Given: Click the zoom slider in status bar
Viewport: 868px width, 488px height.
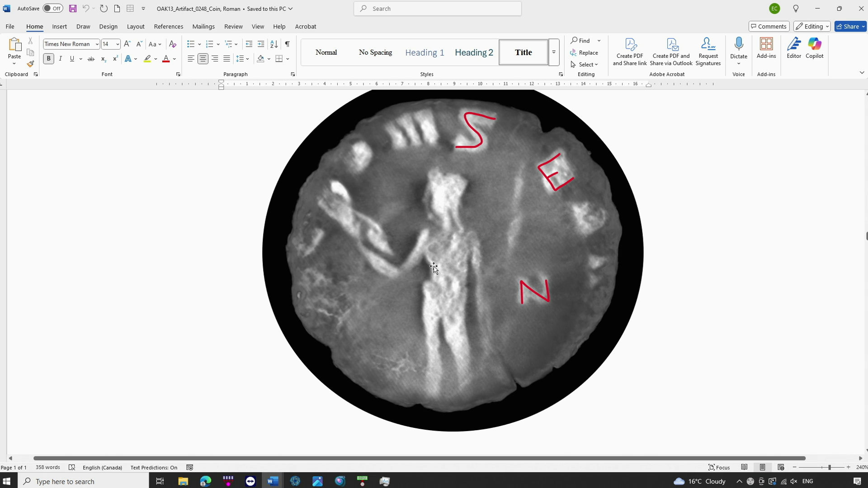Looking at the screenshot, I should click(829, 467).
